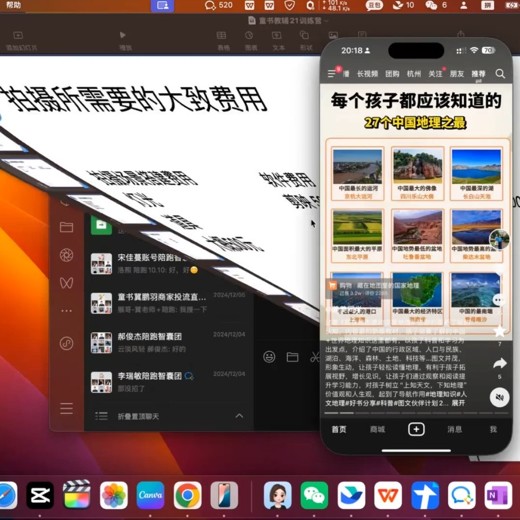Switch to 长视频 tab in Douyin
This screenshot has width=520, height=520.
(367, 74)
